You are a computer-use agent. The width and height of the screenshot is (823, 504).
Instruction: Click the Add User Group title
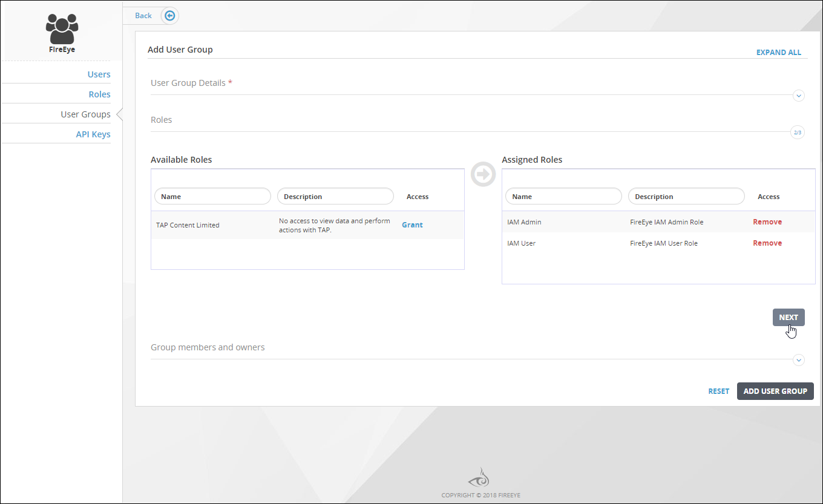tap(180, 50)
